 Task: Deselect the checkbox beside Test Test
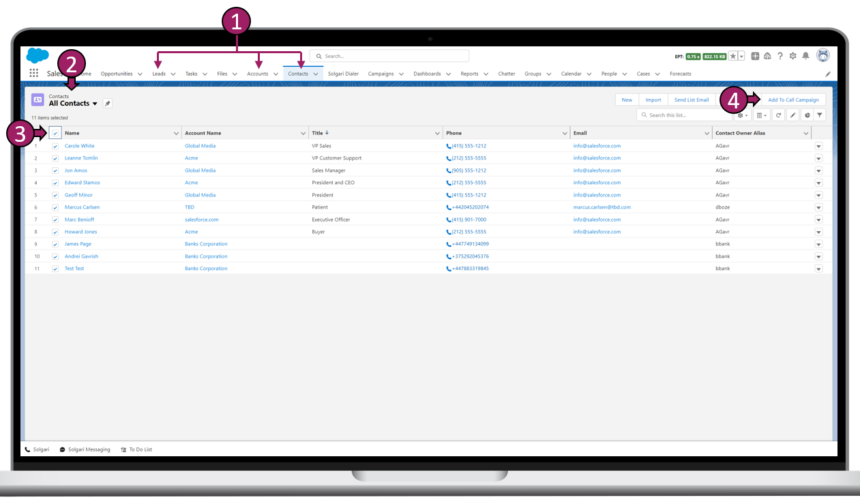(55, 268)
